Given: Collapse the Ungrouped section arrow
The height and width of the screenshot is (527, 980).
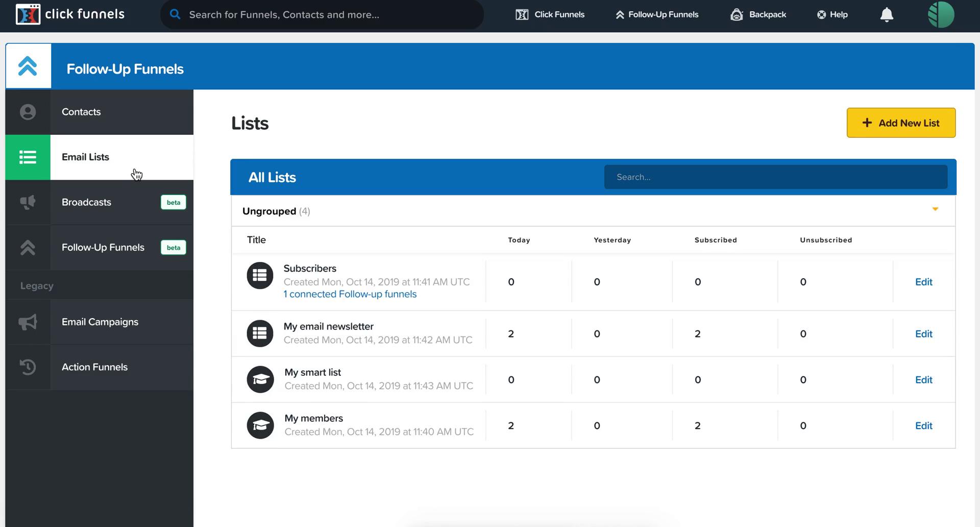Looking at the screenshot, I should [x=935, y=209].
